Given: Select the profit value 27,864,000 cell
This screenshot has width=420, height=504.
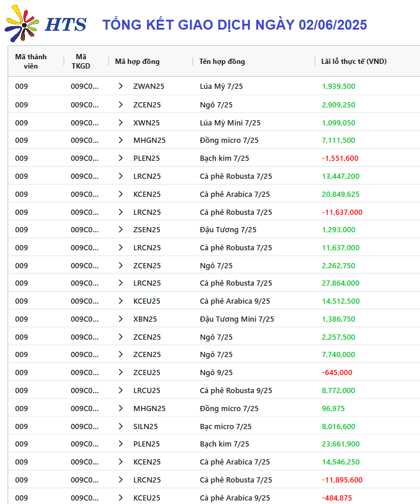Looking at the screenshot, I should tap(340, 283).
